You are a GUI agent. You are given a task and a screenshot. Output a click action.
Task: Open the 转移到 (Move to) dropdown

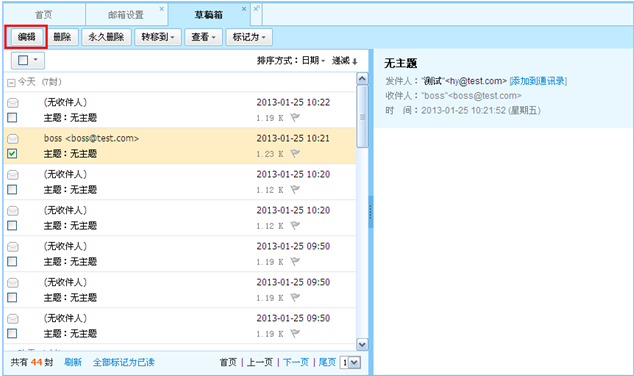tap(158, 37)
